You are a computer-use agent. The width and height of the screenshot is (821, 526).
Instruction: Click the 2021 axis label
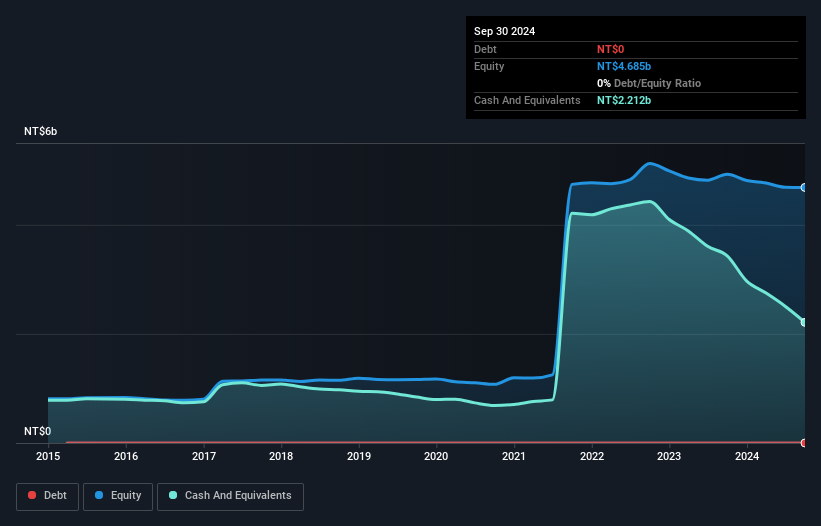point(514,456)
